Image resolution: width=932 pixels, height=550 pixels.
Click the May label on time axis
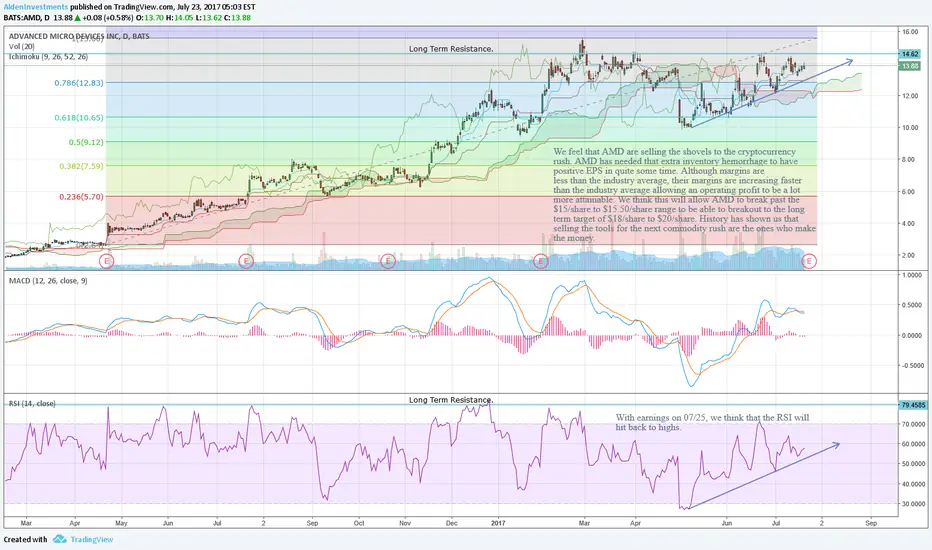click(121, 523)
